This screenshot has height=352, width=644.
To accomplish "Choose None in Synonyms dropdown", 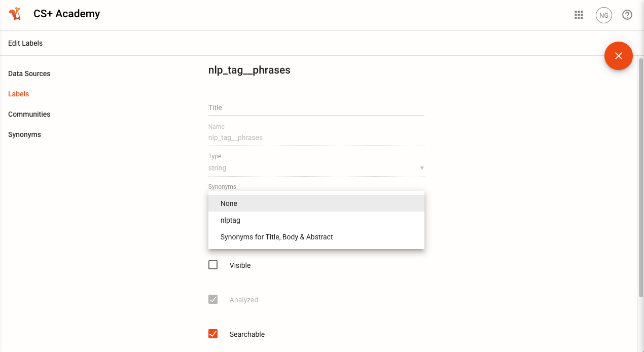I will point(316,203).
